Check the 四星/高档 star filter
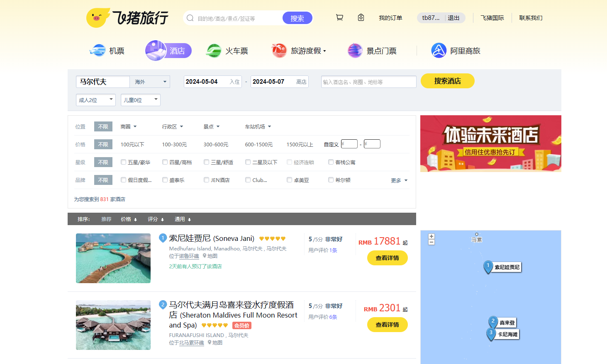607x364 pixels. pos(165,162)
